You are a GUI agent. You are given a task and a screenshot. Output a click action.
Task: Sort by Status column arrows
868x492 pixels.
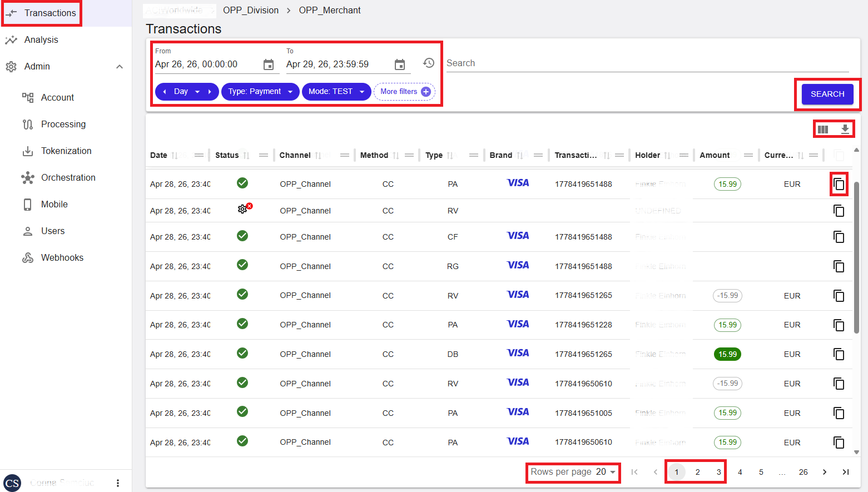point(246,156)
